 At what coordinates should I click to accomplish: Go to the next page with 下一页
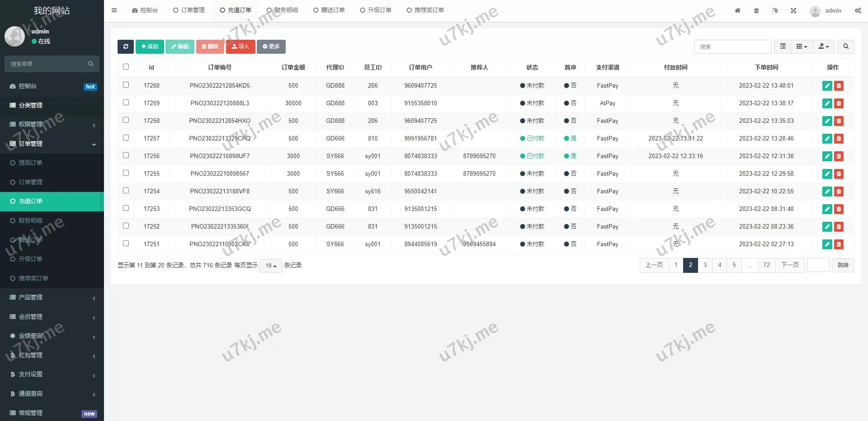tap(790, 265)
